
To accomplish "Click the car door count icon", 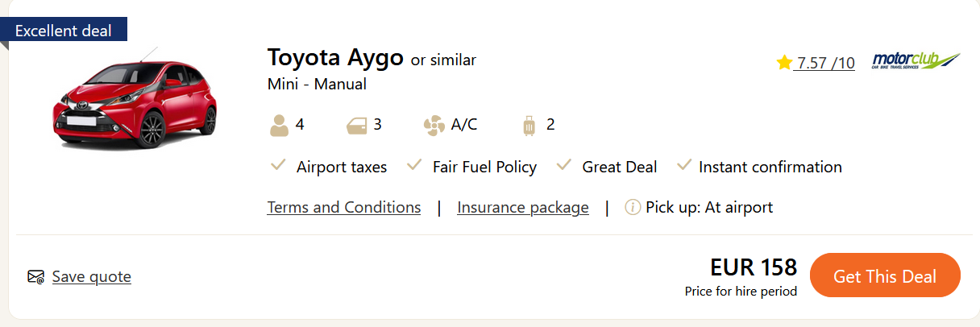I will 356,126.
